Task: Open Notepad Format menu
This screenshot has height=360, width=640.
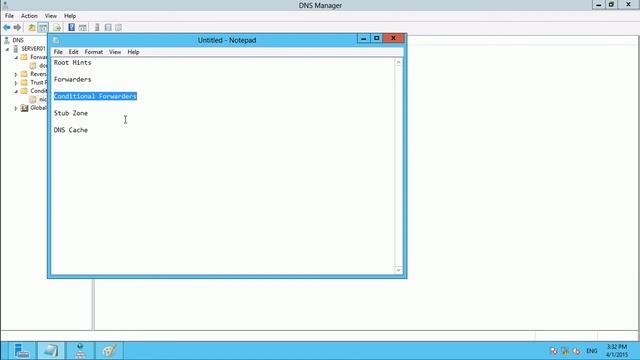Action: [x=93, y=52]
